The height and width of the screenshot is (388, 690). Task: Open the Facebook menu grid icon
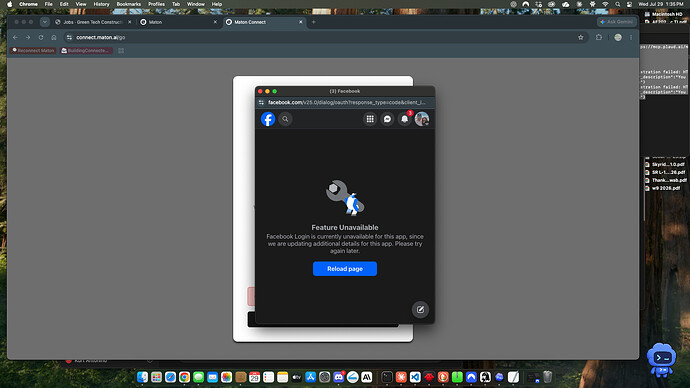pyautogui.click(x=370, y=119)
